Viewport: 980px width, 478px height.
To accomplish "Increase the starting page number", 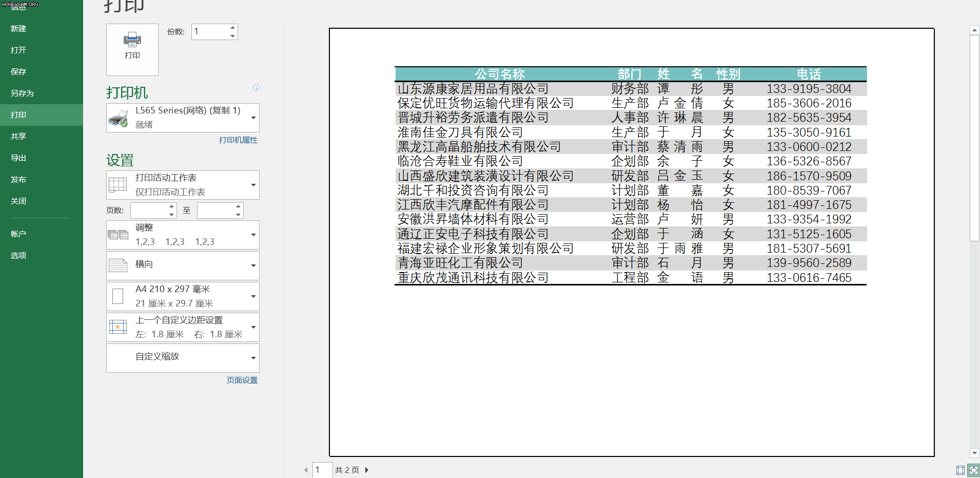I will click(x=171, y=206).
